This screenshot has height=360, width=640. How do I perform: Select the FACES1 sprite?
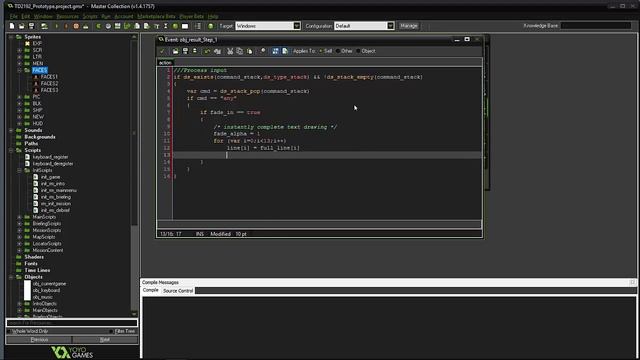tap(49, 77)
